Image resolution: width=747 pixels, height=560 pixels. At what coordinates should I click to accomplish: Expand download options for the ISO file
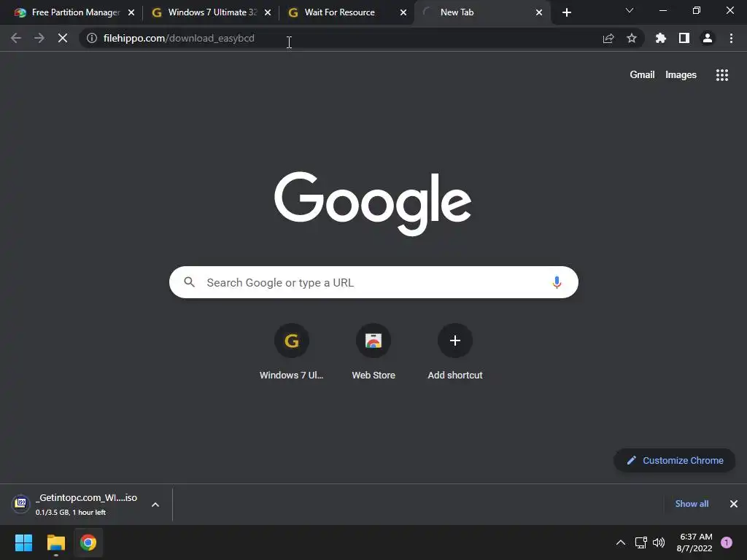tap(155, 505)
